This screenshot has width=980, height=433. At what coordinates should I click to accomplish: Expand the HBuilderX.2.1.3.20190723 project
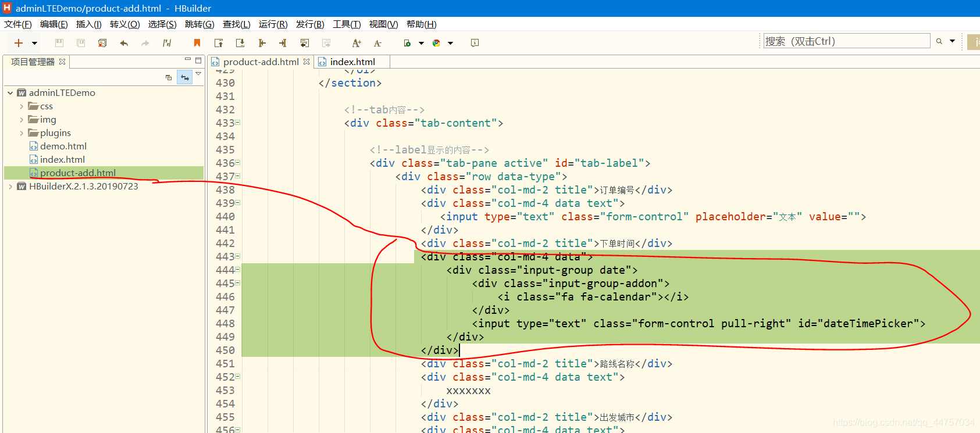[x=10, y=186]
